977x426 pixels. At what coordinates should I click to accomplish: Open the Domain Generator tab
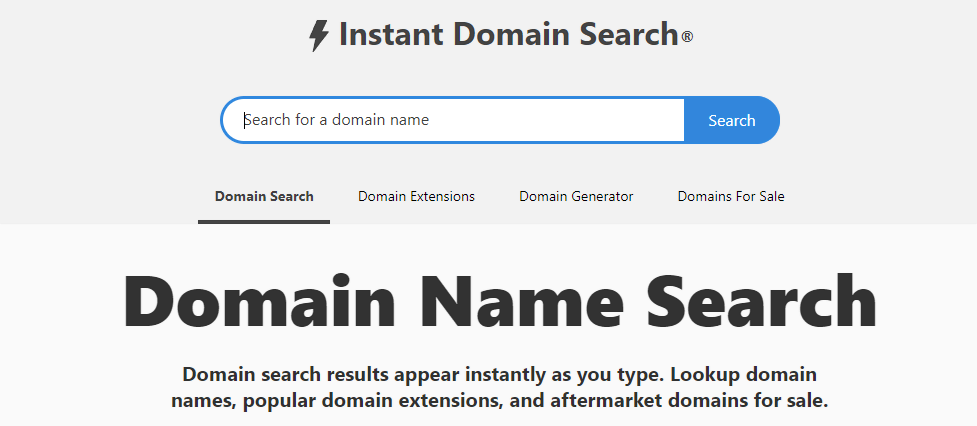click(576, 196)
